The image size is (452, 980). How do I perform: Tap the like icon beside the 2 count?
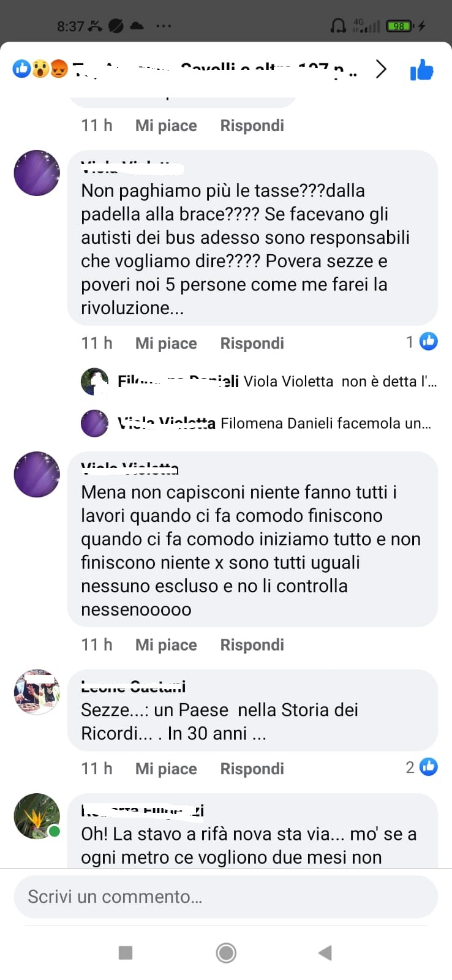(429, 766)
